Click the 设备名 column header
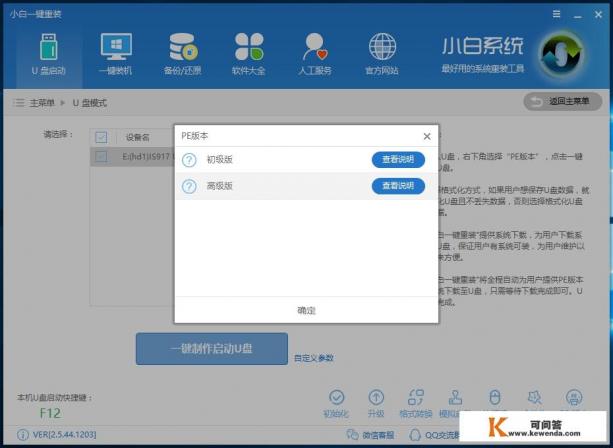 [138, 138]
